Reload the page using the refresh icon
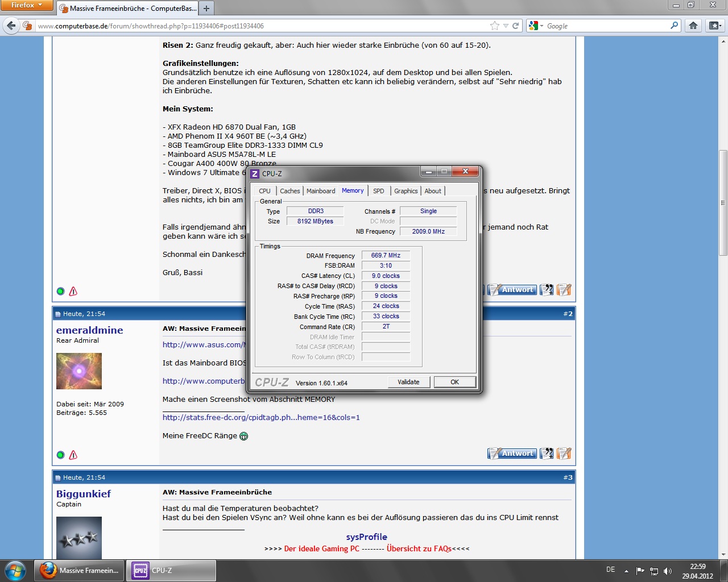 point(516,26)
